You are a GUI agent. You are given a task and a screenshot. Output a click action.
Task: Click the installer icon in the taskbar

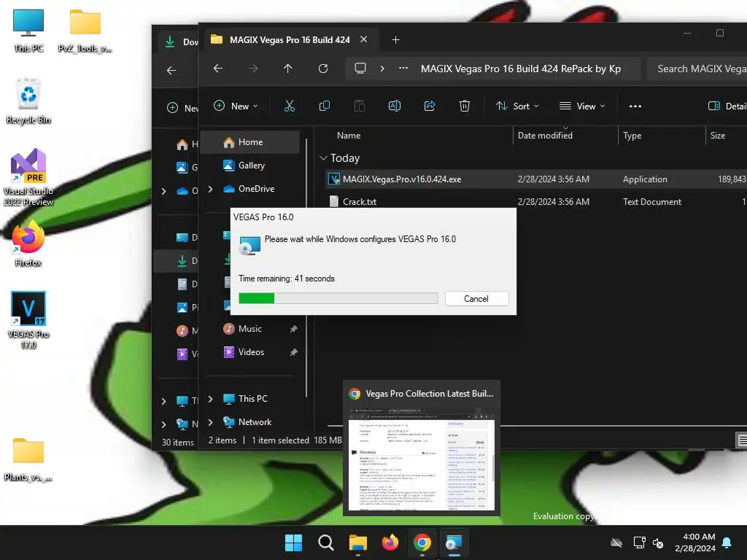click(x=454, y=542)
